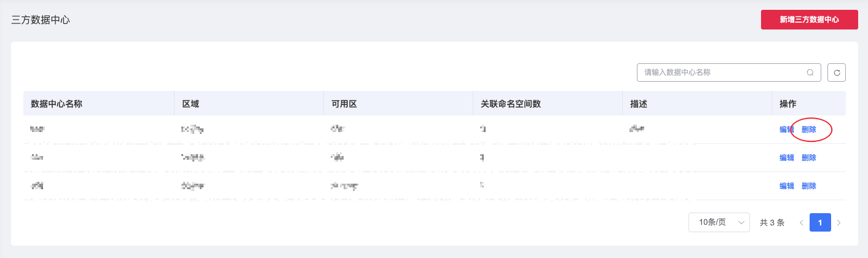Go to the previous page arrow
The height and width of the screenshot is (258, 868).
[801, 222]
